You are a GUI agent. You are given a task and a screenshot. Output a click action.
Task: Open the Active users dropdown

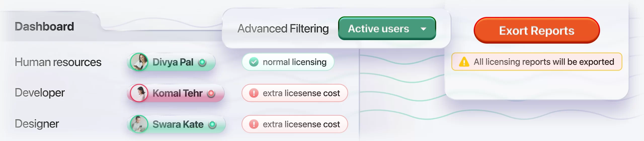(x=387, y=29)
